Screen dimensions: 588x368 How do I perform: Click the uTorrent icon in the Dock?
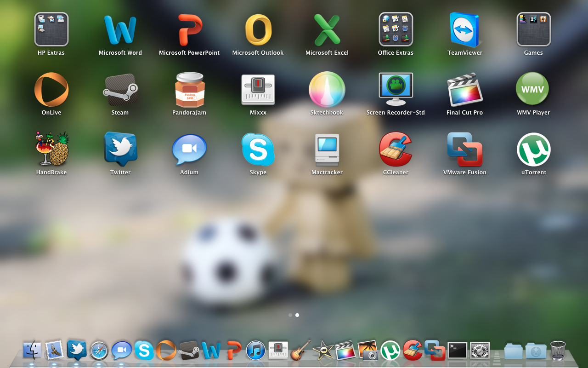(x=390, y=351)
